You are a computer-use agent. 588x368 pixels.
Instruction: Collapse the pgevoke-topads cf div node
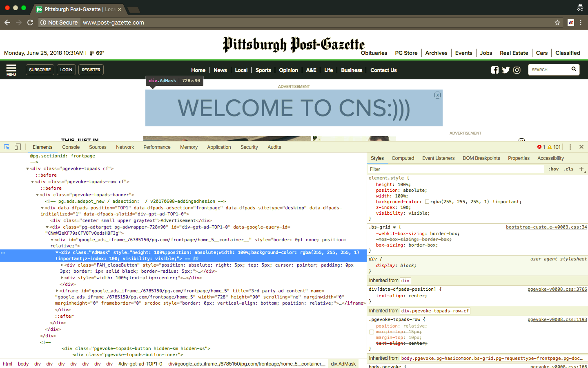[x=28, y=168]
